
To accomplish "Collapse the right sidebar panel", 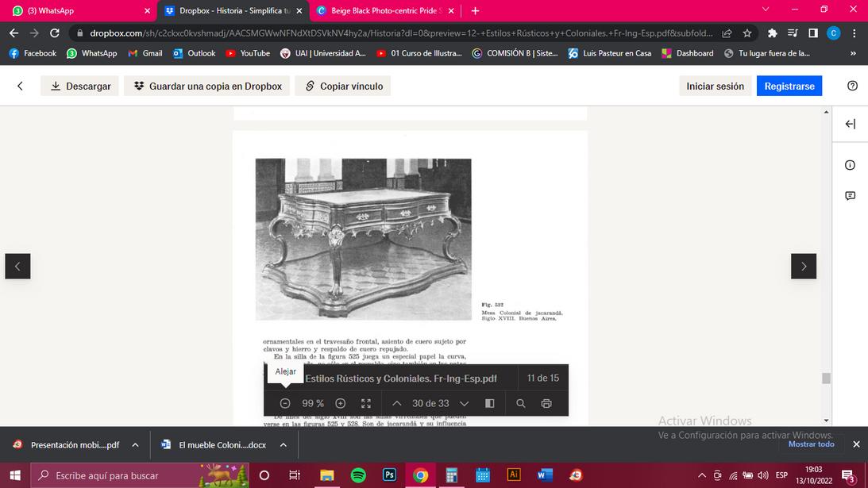I will 851,124.
